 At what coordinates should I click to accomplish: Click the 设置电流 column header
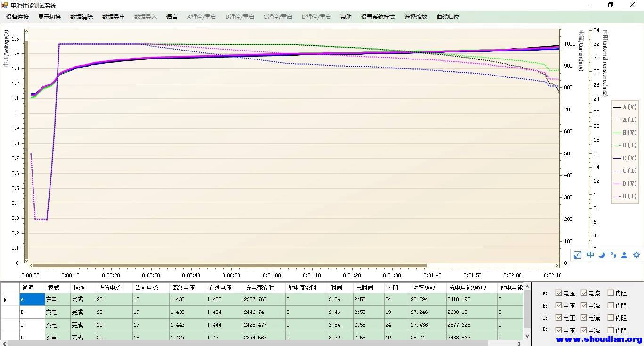tap(114, 287)
